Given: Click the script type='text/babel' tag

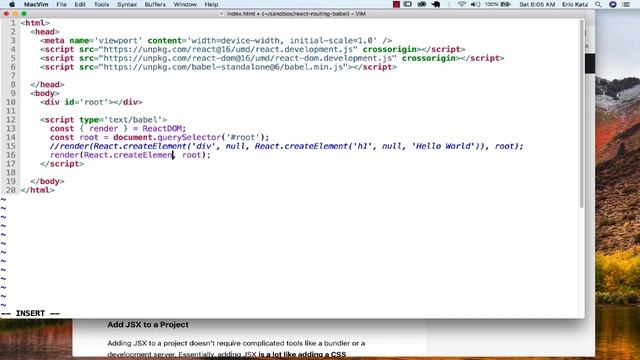Looking at the screenshot, I should tap(104, 120).
